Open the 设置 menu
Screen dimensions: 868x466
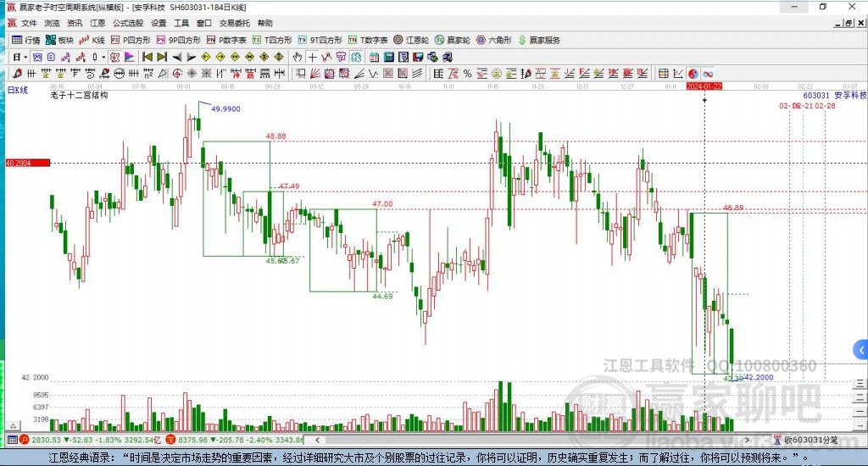pos(159,23)
